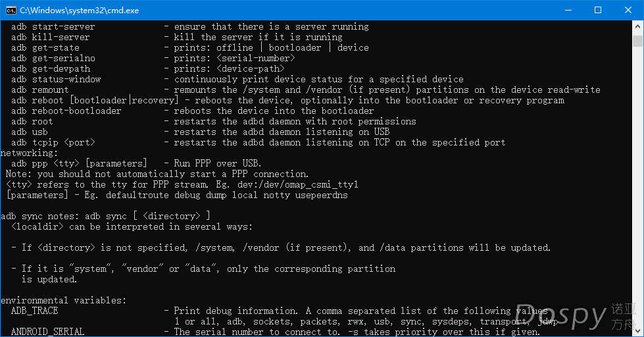
Task: Click the 'adb tcpip <port>' text
Action: (53, 143)
